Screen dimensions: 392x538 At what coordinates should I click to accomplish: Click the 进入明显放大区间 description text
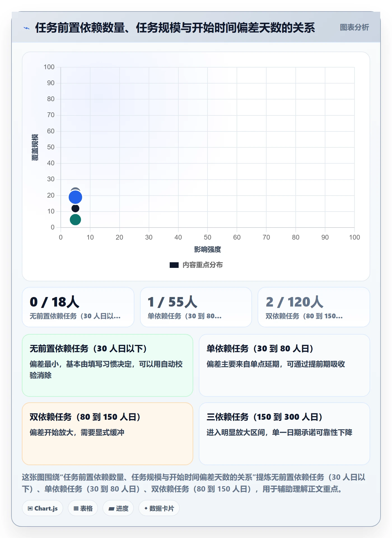[279, 432]
